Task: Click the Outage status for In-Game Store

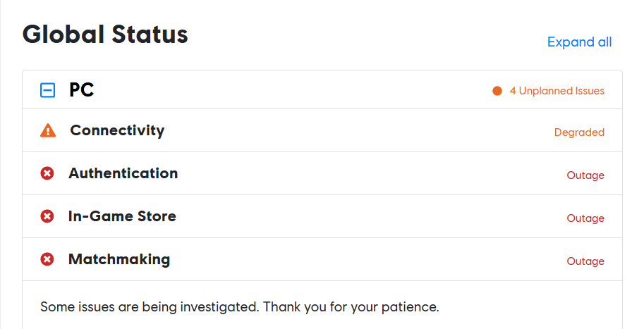Action: point(585,218)
